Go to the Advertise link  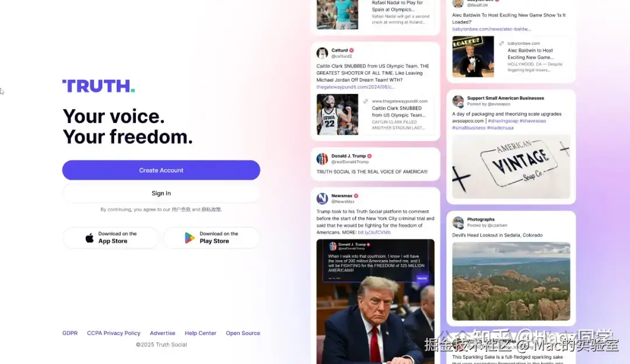[x=162, y=333]
